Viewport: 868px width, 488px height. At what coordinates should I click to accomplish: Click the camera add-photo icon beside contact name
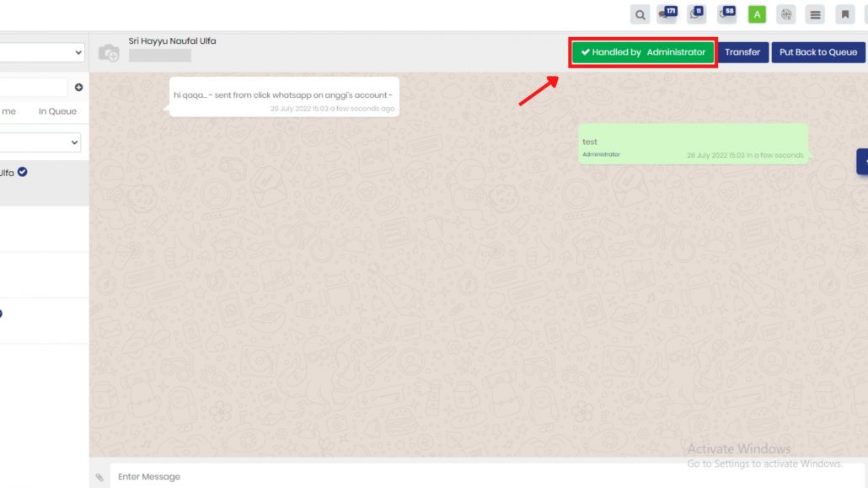pyautogui.click(x=109, y=52)
